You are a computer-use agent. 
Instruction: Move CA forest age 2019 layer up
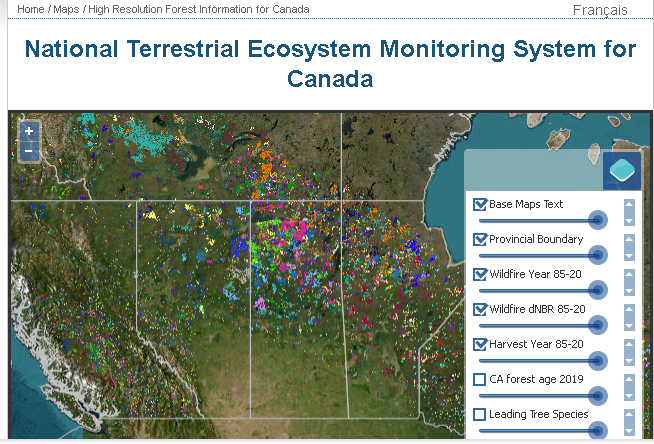(629, 380)
